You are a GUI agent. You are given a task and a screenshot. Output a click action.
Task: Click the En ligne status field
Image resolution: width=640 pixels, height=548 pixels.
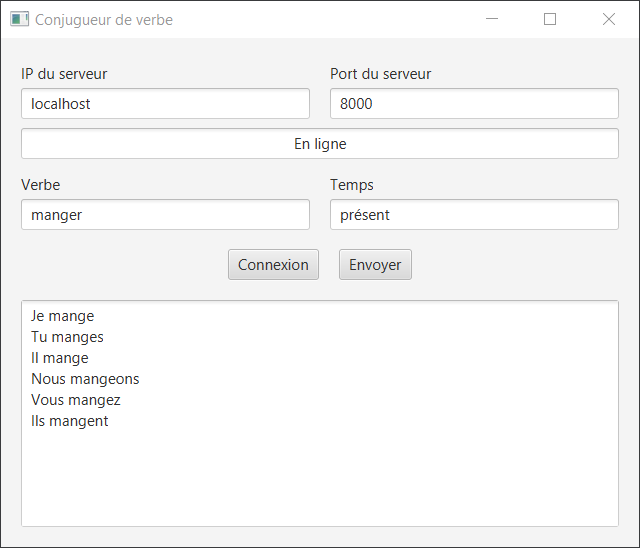click(320, 144)
